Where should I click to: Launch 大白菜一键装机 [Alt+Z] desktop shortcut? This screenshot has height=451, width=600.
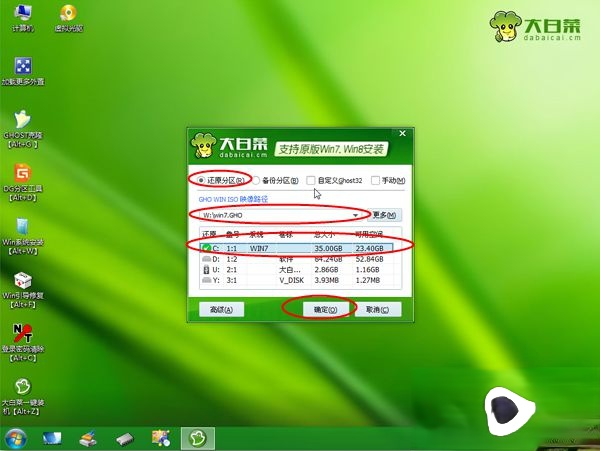tap(23, 397)
